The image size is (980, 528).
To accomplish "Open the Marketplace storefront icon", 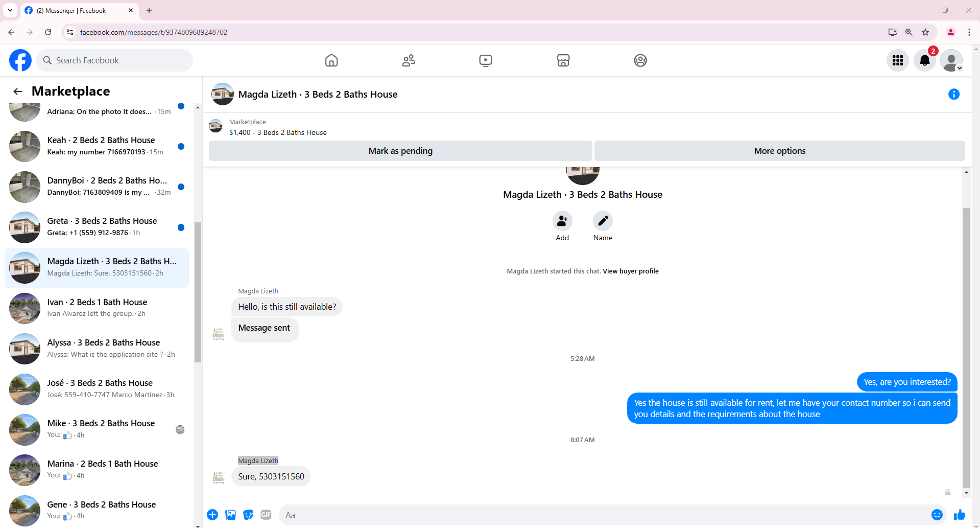I will [563, 60].
